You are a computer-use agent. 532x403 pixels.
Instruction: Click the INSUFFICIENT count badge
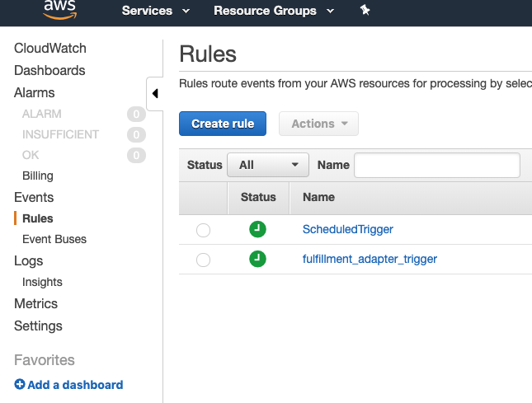(136, 134)
